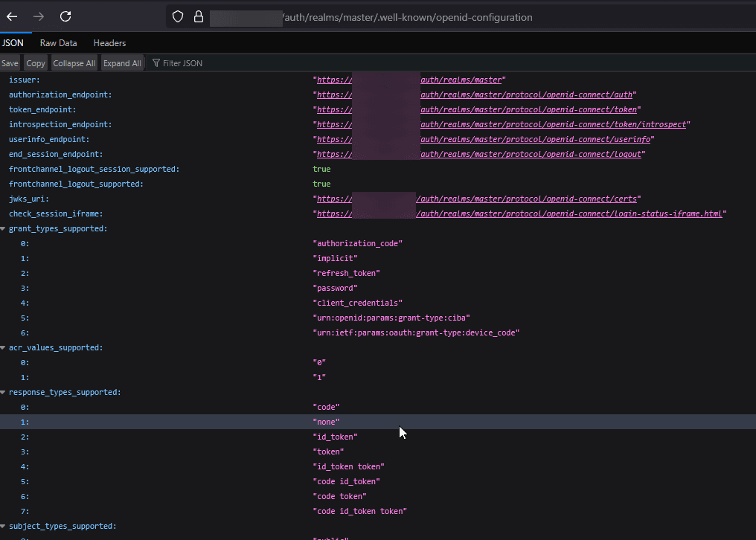The height and width of the screenshot is (540, 756).
Task: Click the "refresh_token" grant type value
Action: [x=346, y=274]
